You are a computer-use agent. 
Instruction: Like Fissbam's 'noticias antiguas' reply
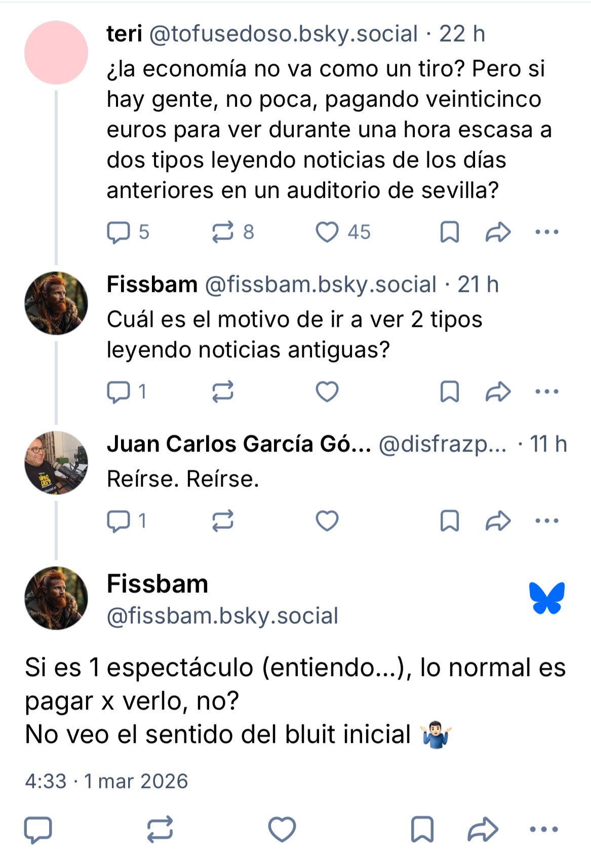(327, 392)
